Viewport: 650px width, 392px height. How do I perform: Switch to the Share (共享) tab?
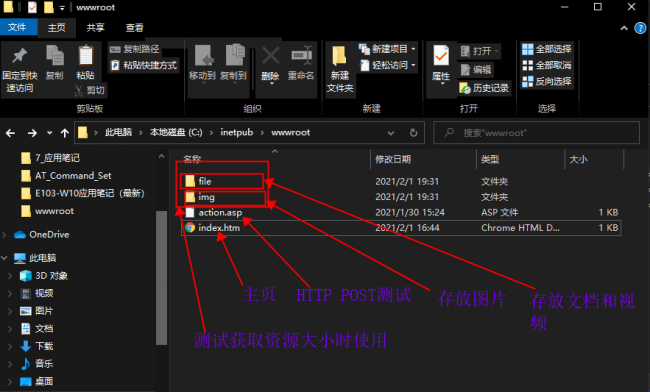tap(95, 28)
